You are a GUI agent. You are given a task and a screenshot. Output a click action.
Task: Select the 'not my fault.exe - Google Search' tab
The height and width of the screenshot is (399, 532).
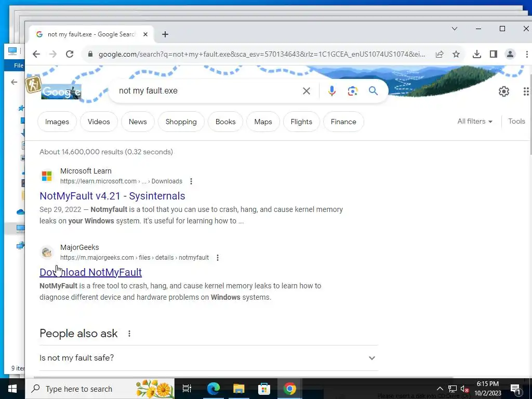point(91,34)
